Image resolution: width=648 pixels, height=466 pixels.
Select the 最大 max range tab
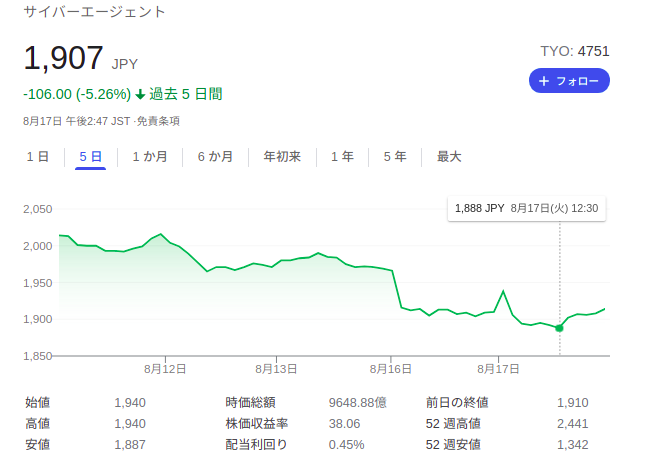[449, 157]
